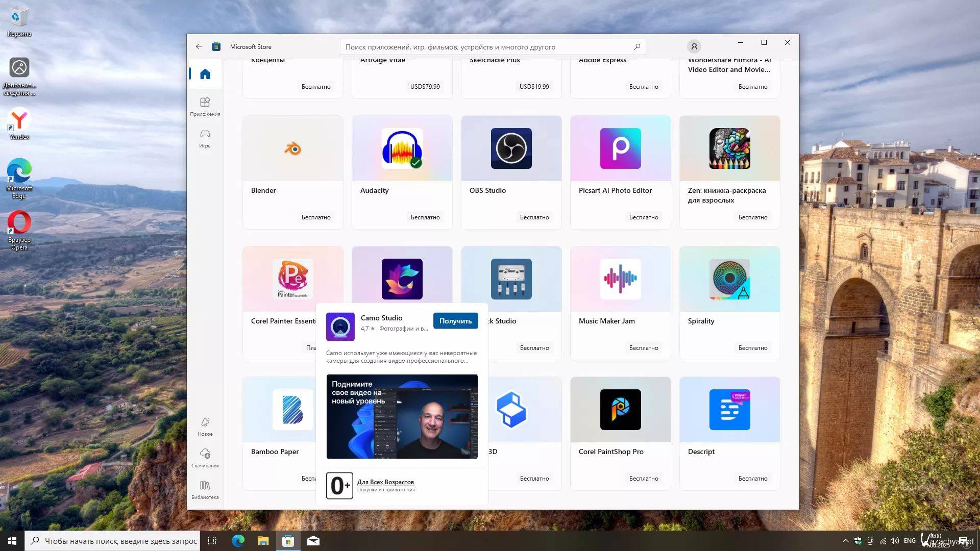Click the user profile account icon

pyautogui.click(x=694, y=47)
